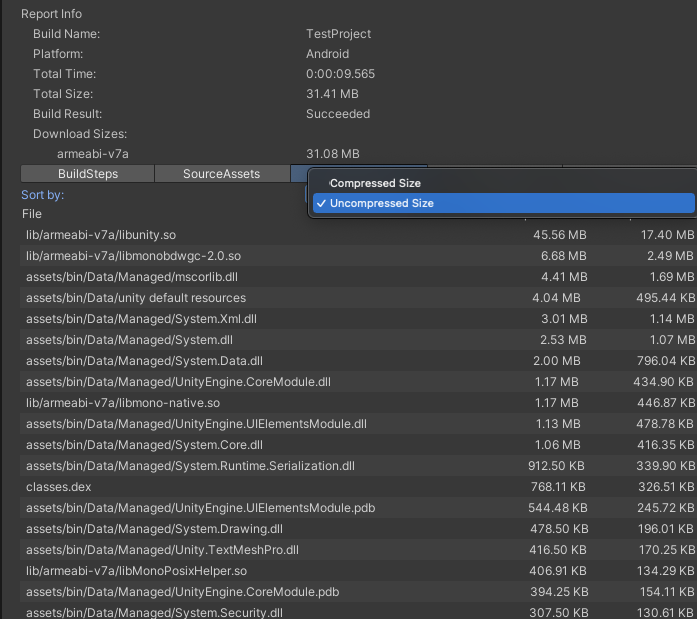This screenshot has height=619, width=697.
Task: Select Uncompressed Size sort option
Action: 504,203
